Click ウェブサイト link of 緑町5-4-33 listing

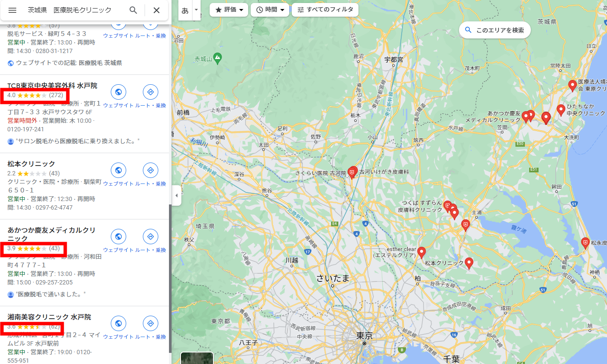point(118,36)
